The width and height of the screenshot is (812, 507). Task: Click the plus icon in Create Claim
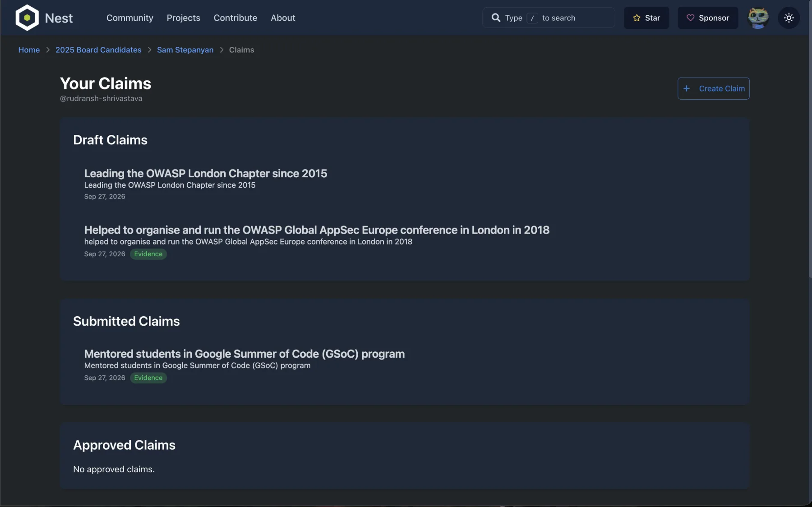coord(687,88)
